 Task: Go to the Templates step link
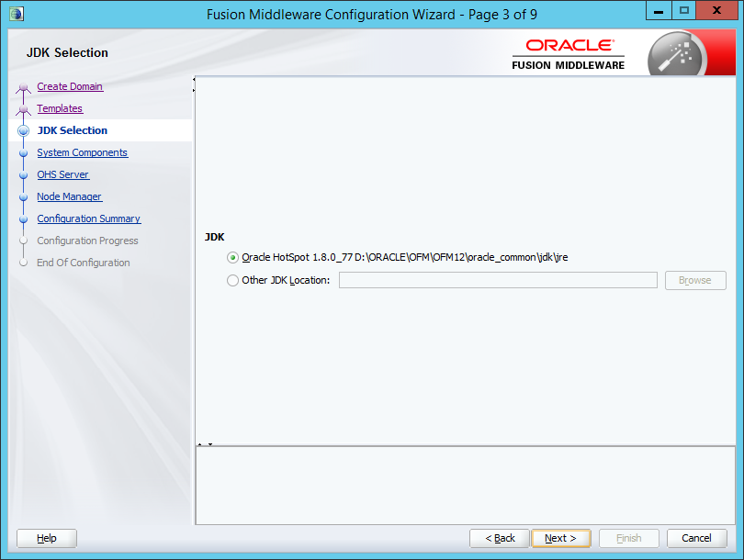click(60, 108)
